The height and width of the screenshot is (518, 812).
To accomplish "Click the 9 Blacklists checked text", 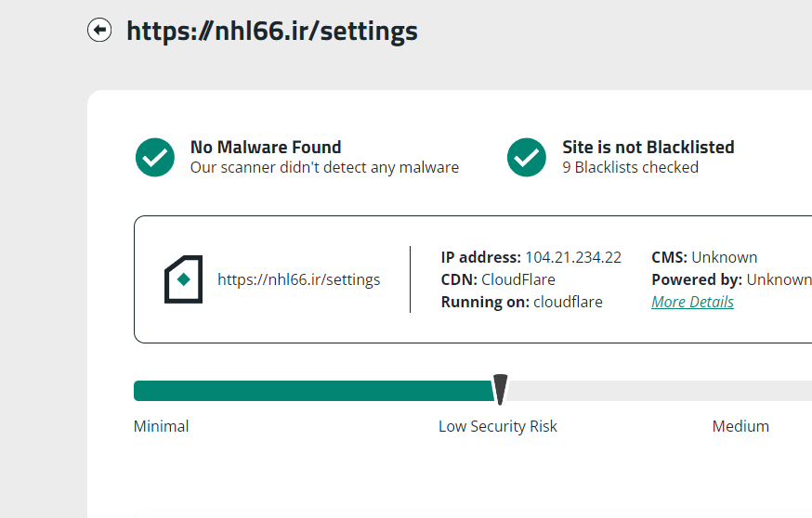I will 630,167.
